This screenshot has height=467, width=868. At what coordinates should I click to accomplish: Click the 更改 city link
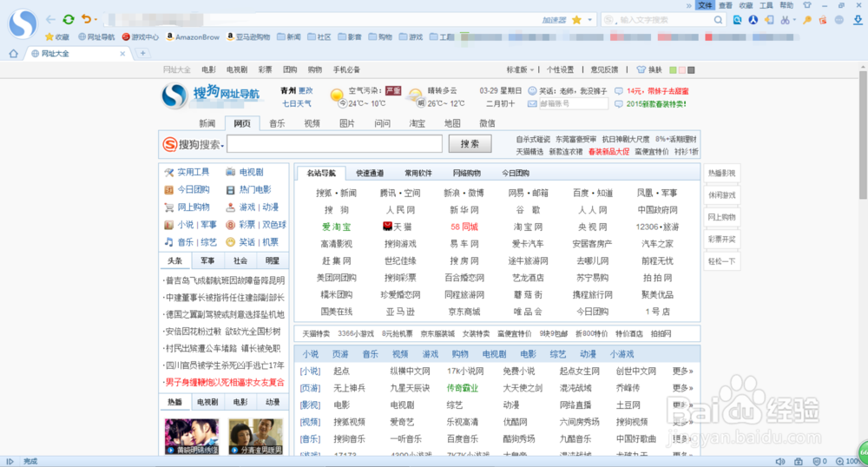306,90
